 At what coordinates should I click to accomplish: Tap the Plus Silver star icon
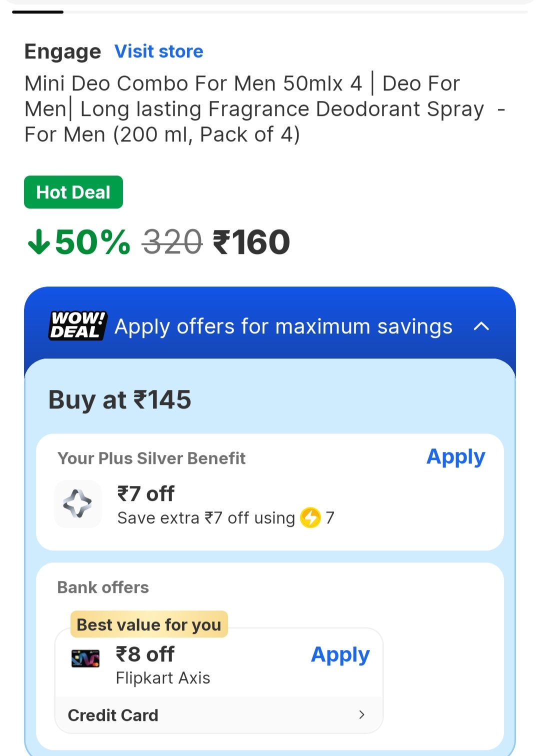click(77, 503)
